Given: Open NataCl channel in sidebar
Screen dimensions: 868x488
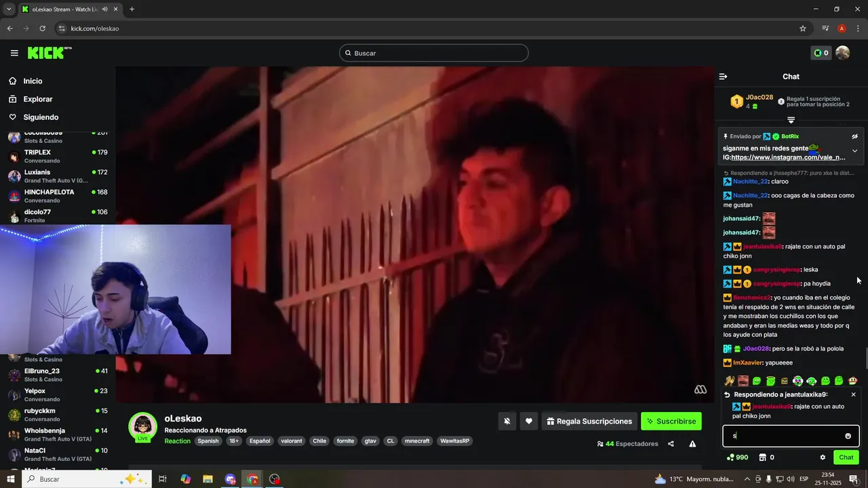Looking at the screenshot, I should click(x=58, y=454).
